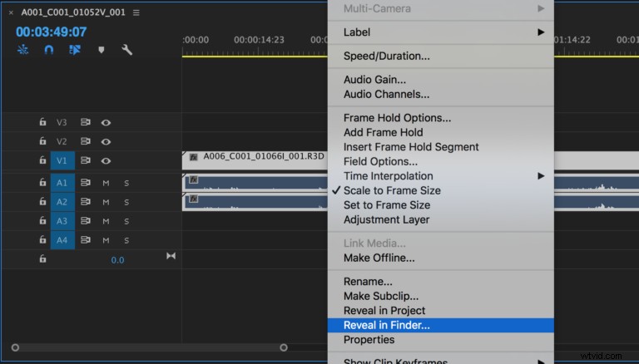Choose Add Frame Hold
This screenshot has height=364, width=639.
tap(440, 132)
